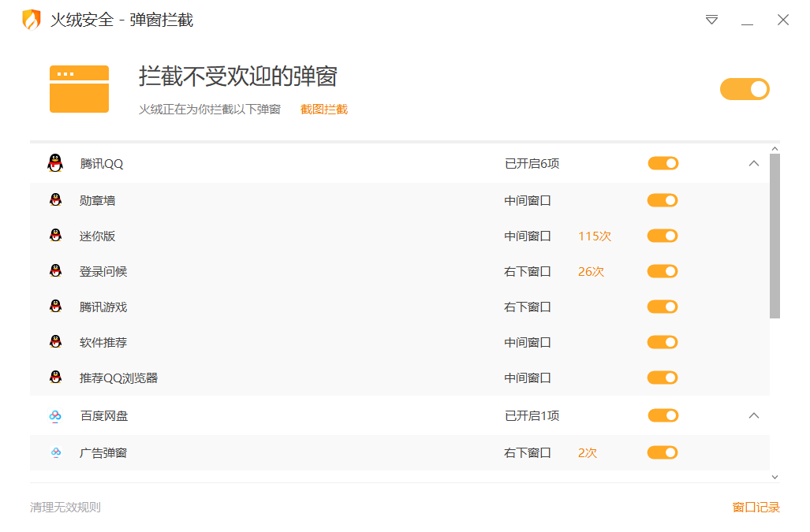Click the cloud icon beside 广告弹窗
Screen dimensions: 810x532
click(56, 452)
